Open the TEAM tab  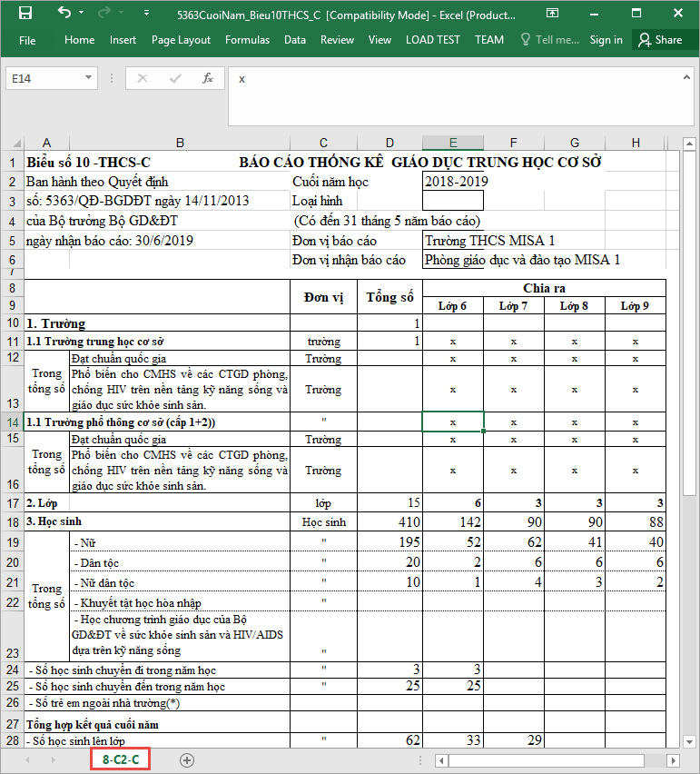(x=489, y=40)
